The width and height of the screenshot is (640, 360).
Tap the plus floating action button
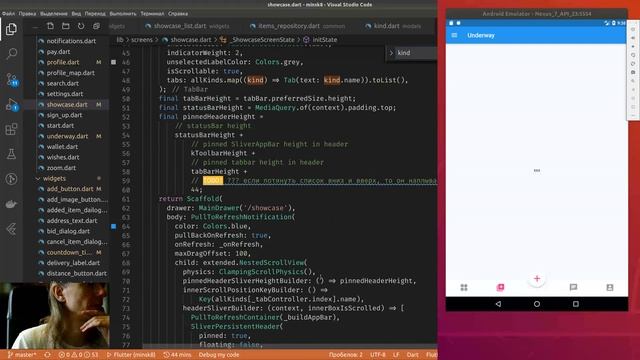coord(537,279)
